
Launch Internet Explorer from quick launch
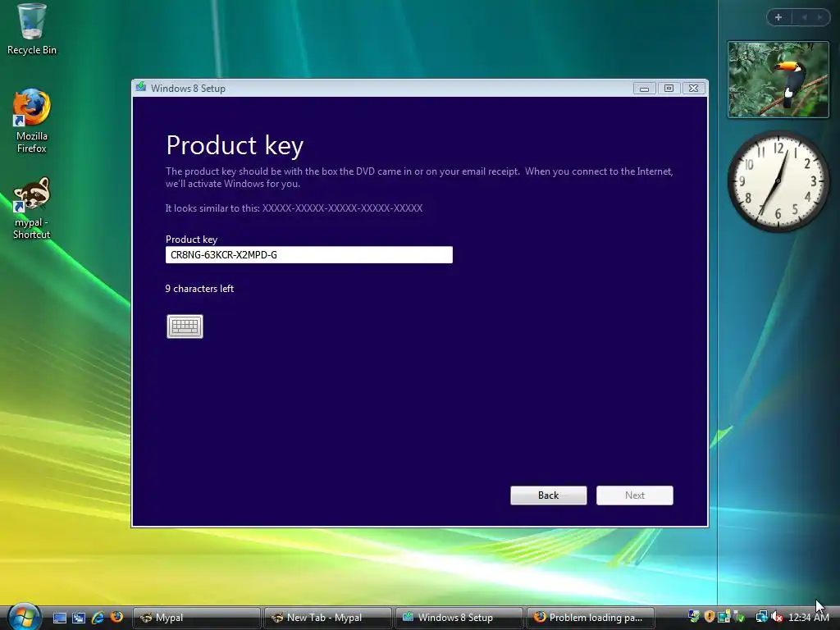98,618
